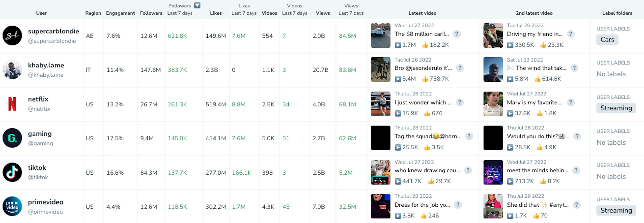Click help icon beside 'meet the minds behin' video
644x223 pixels.
click(576, 170)
